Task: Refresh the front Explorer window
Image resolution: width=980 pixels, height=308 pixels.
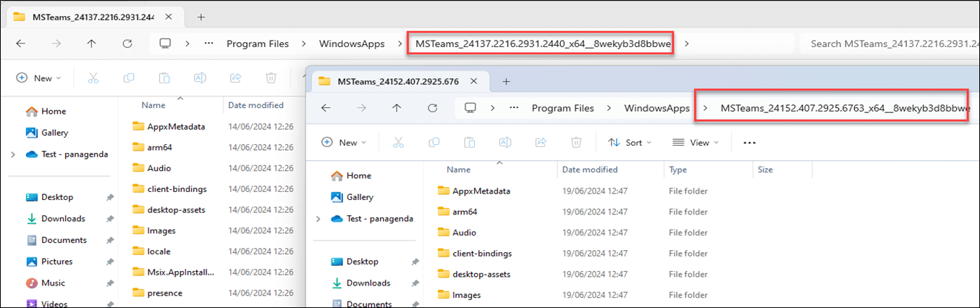Action: click(x=432, y=108)
